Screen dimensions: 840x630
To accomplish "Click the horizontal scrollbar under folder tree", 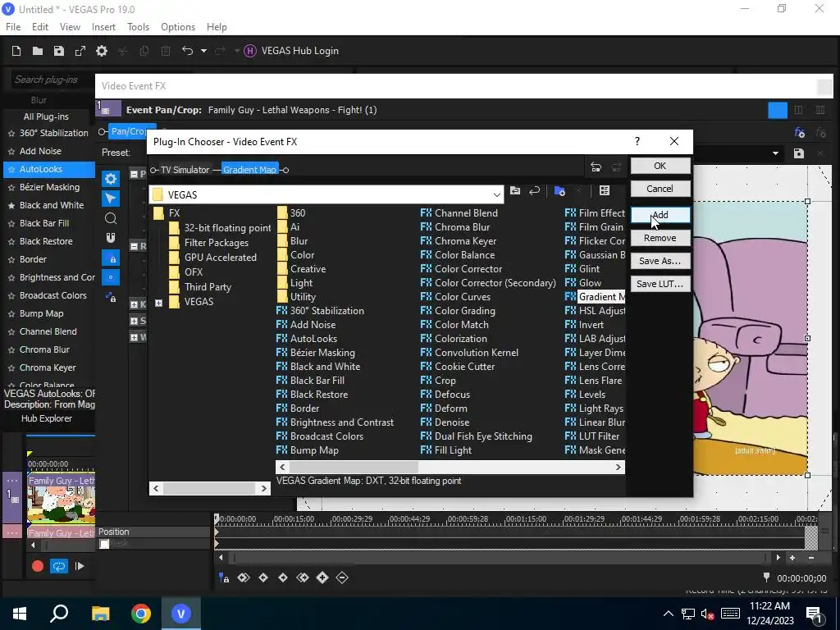I will point(210,488).
